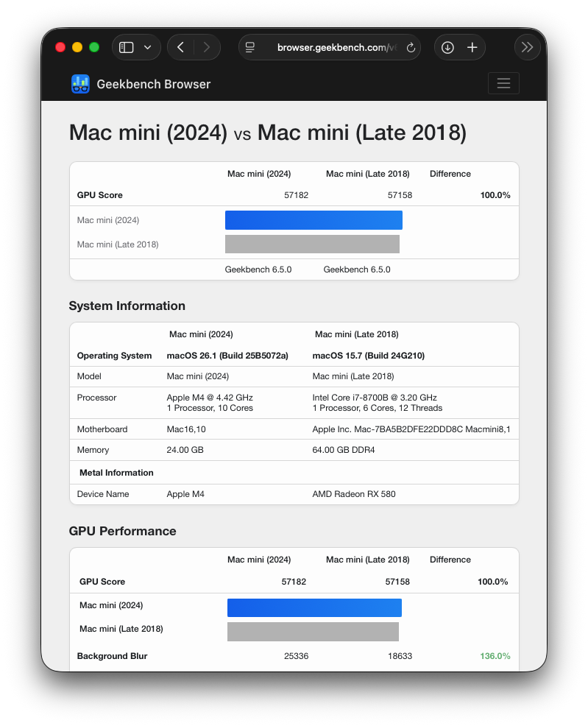Open the Geekbench Browser home link
Viewport: 588px width, 726px height.
coord(153,84)
